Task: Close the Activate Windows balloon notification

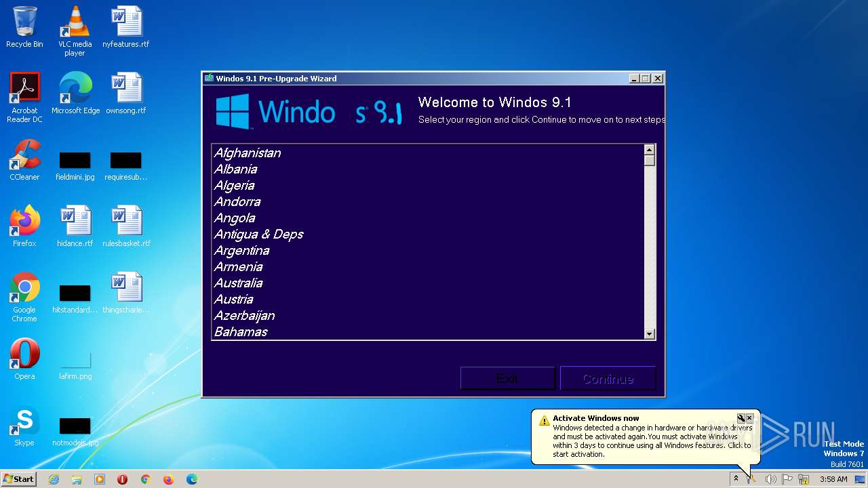Action: [x=749, y=418]
